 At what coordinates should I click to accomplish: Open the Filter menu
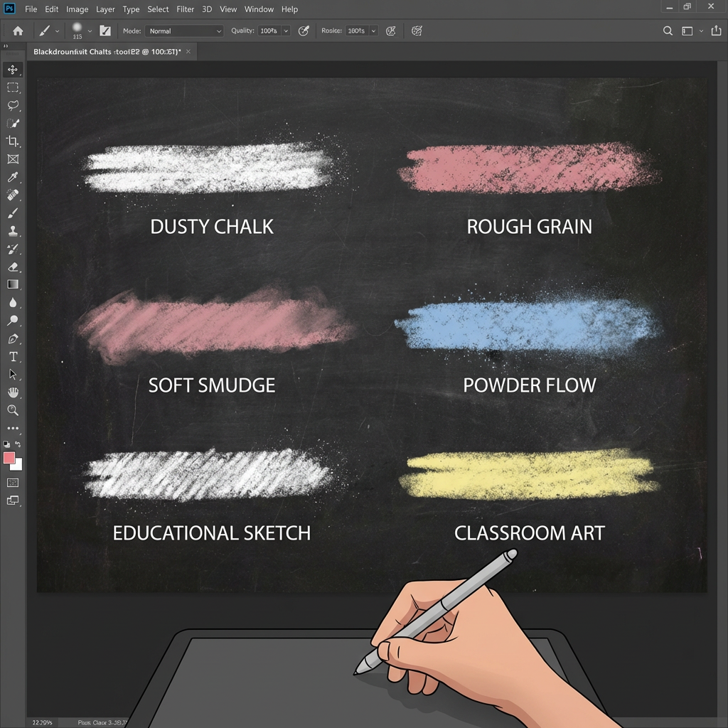(x=185, y=9)
